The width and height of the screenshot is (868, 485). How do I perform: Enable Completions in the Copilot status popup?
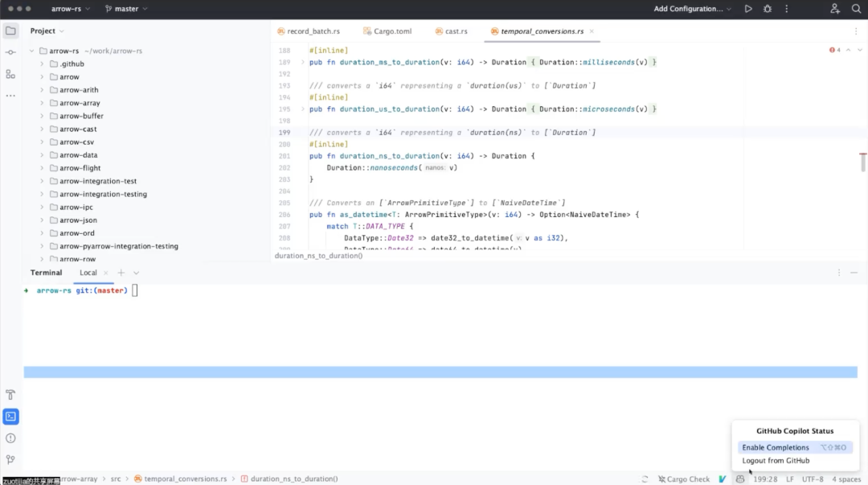pos(776,447)
